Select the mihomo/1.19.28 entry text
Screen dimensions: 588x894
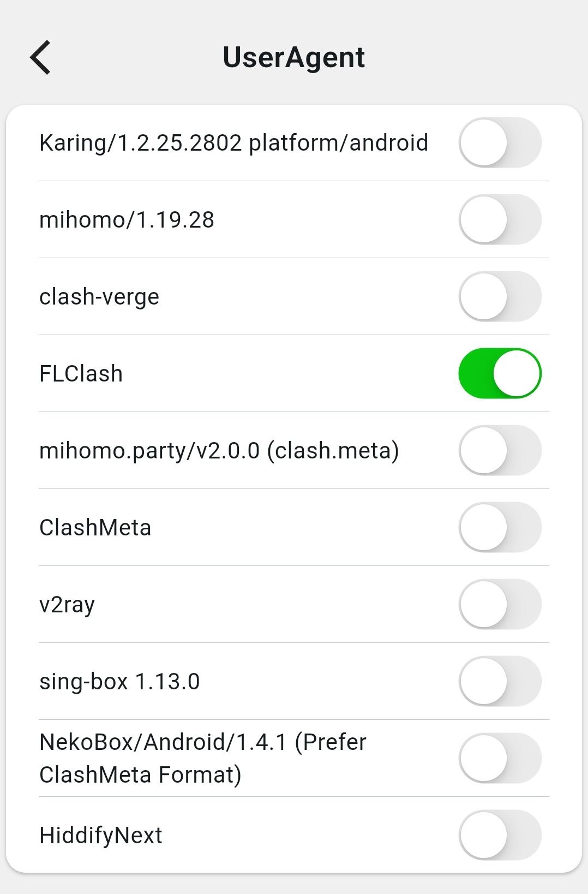(127, 220)
